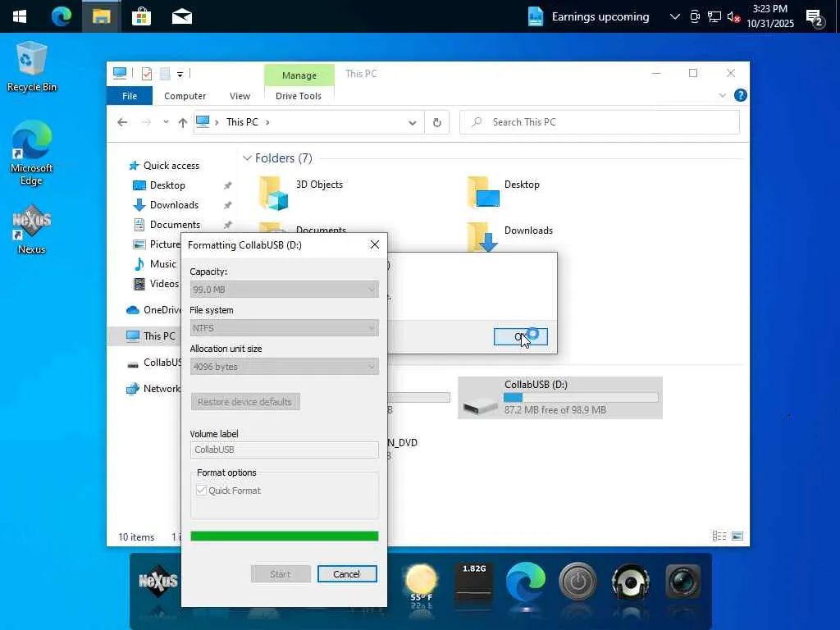840x630 pixels.
Task: Open the Allocation unit size dropdown
Action: pos(285,367)
